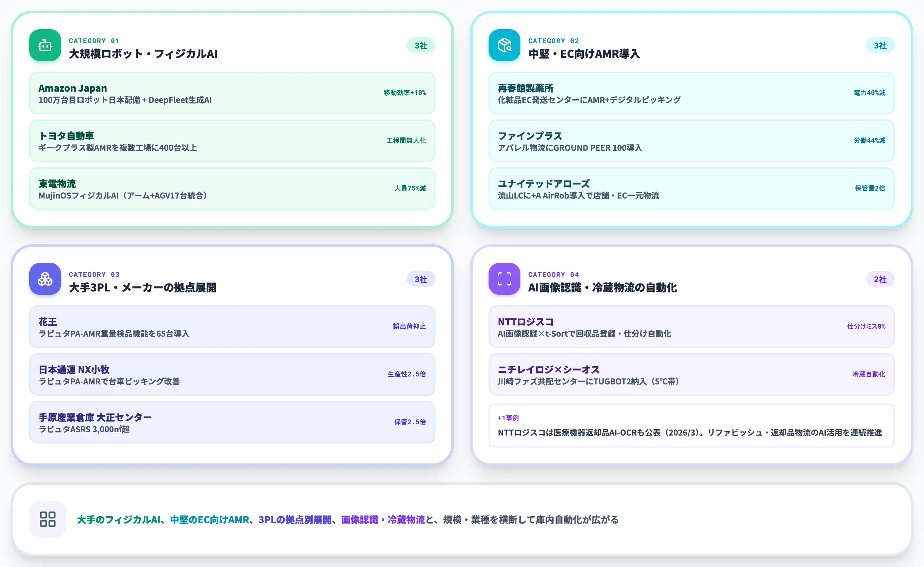Screen dimensions: 924x567
Task: Click the purple 画像認識・冷蔵物流 summary phrase
Action: [383, 520]
